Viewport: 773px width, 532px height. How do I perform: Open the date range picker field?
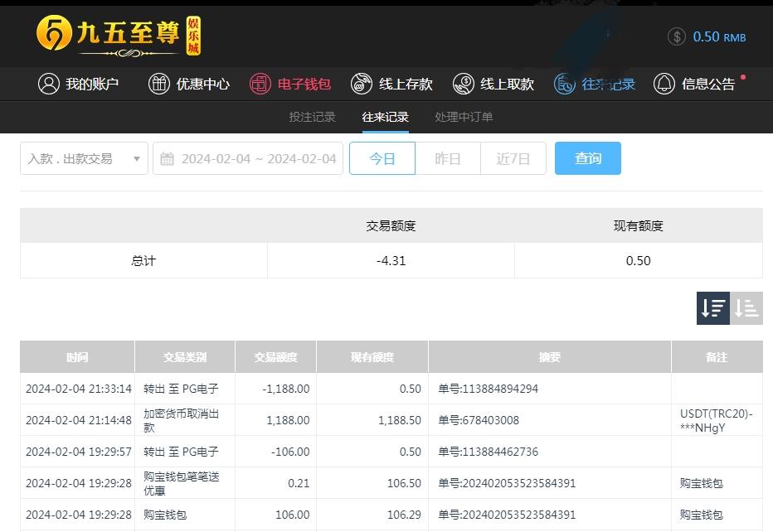click(x=258, y=158)
